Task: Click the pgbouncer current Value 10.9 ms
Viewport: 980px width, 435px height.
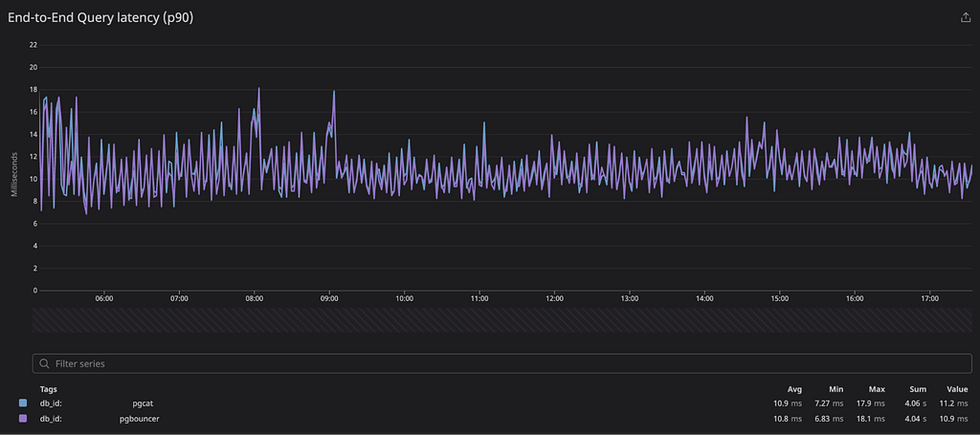Action: pos(954,418)
